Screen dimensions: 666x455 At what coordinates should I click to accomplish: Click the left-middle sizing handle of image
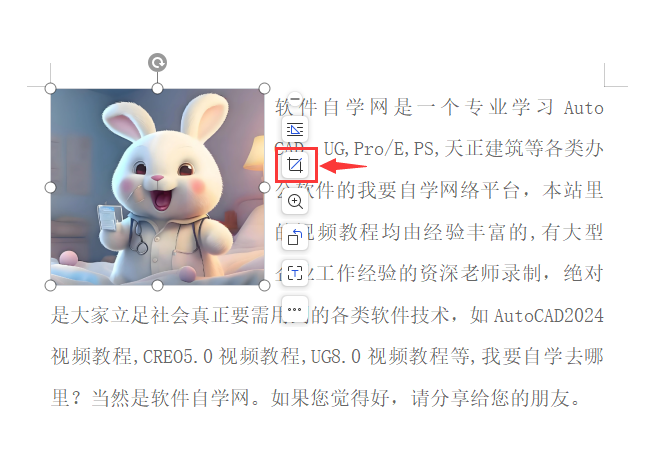(x=50, y=187)
